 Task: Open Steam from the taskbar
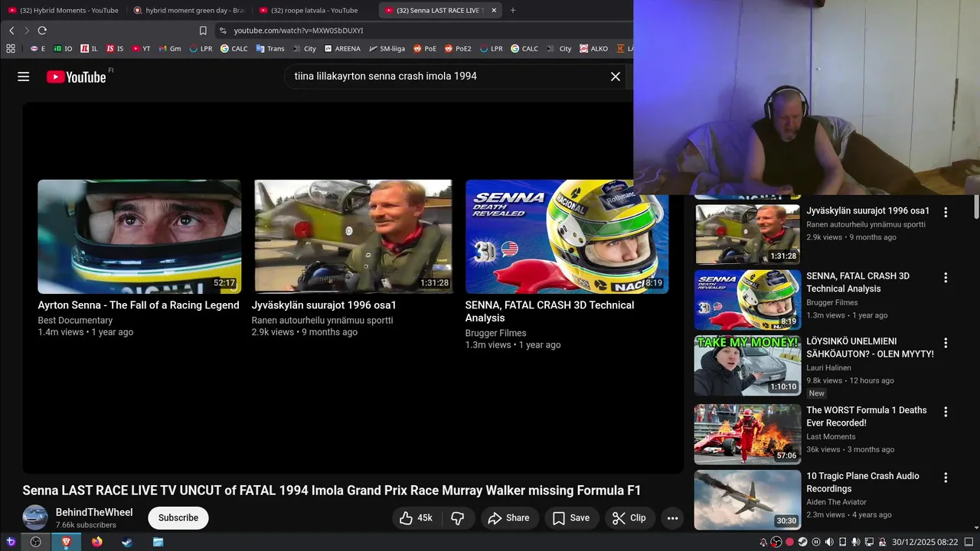coord(127,542)
